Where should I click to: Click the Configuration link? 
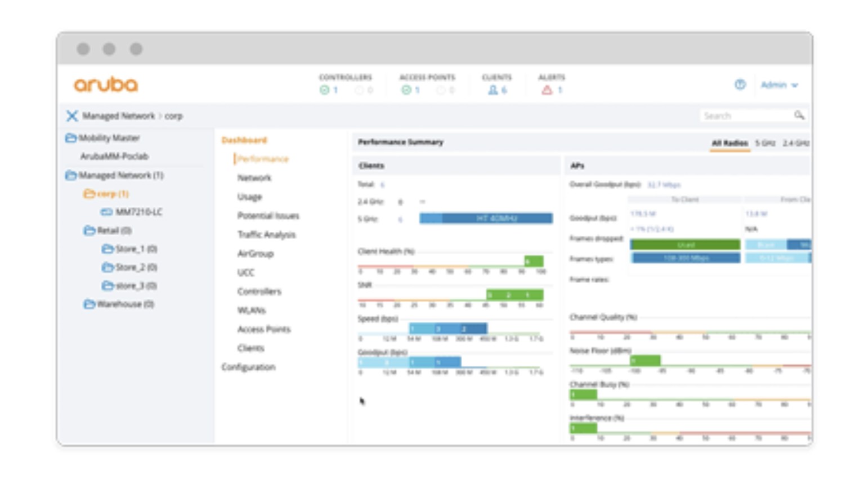(x=248, y=367)
